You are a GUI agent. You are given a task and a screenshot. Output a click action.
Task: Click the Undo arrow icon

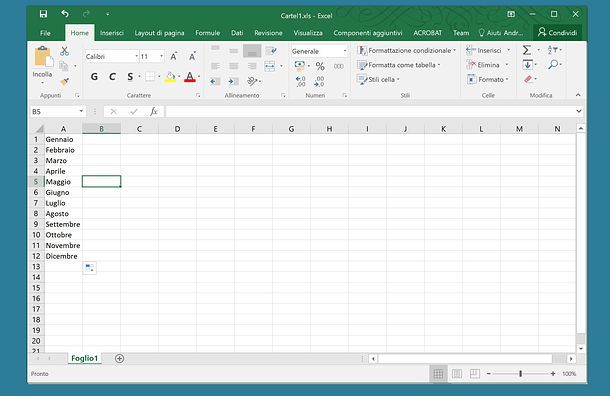pyautogui.click(x=65, y=14)
